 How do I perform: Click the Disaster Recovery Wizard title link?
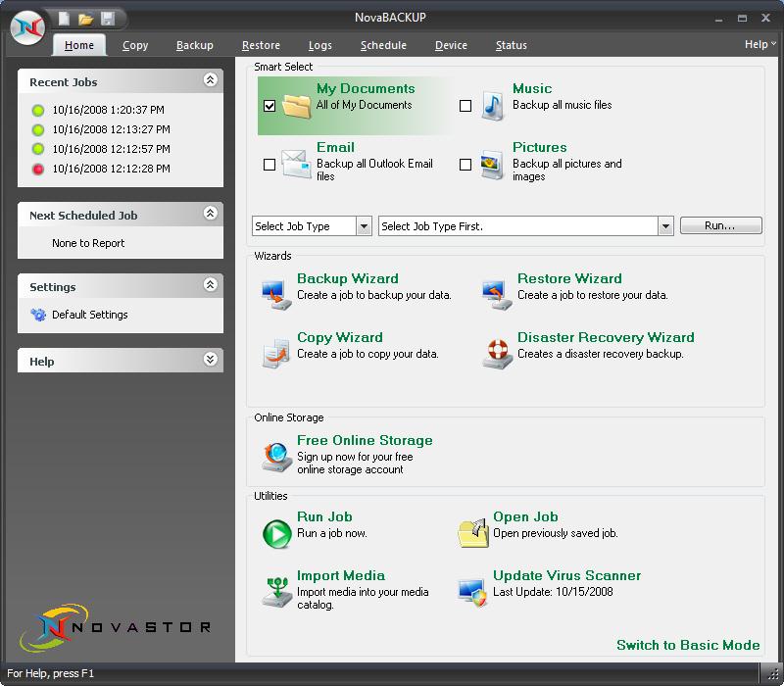click(606, 337)
